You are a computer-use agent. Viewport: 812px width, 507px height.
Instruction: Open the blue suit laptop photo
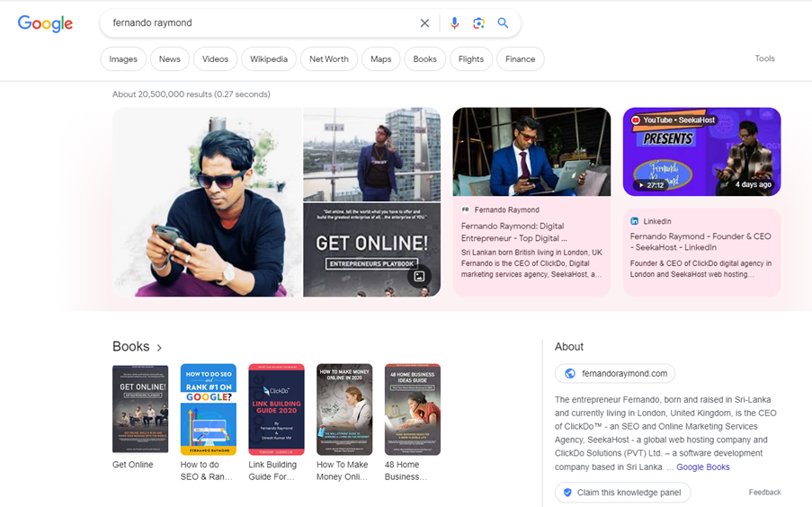531,152
